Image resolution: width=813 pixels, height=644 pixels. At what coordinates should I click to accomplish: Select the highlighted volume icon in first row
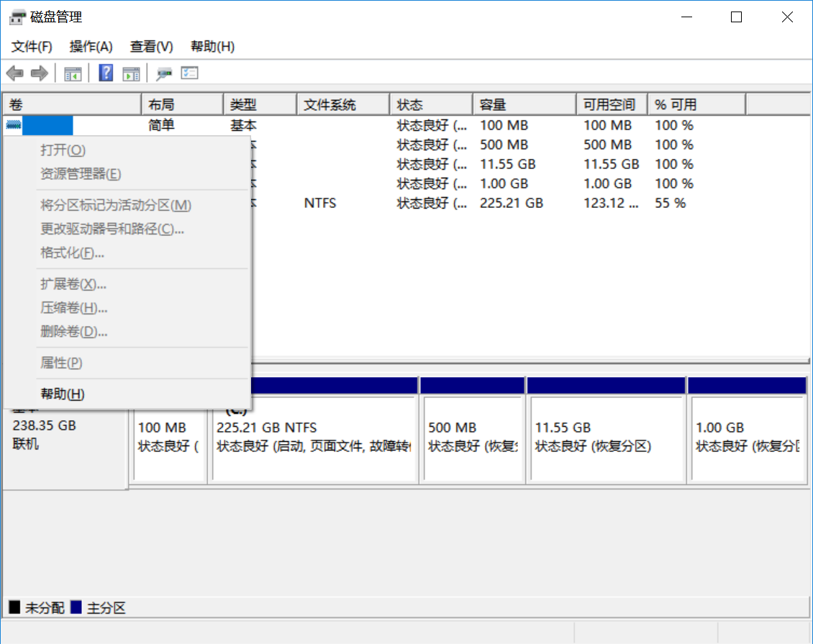(14, 125)
